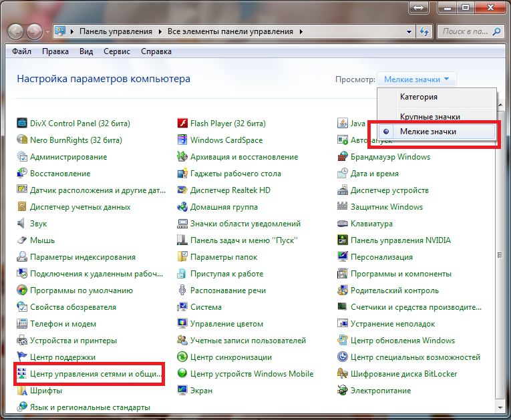This screenshot has width=511, height=420.
Task: Open the Диспетчер Realtek HD icon
Action: click(x=182, y=190)
